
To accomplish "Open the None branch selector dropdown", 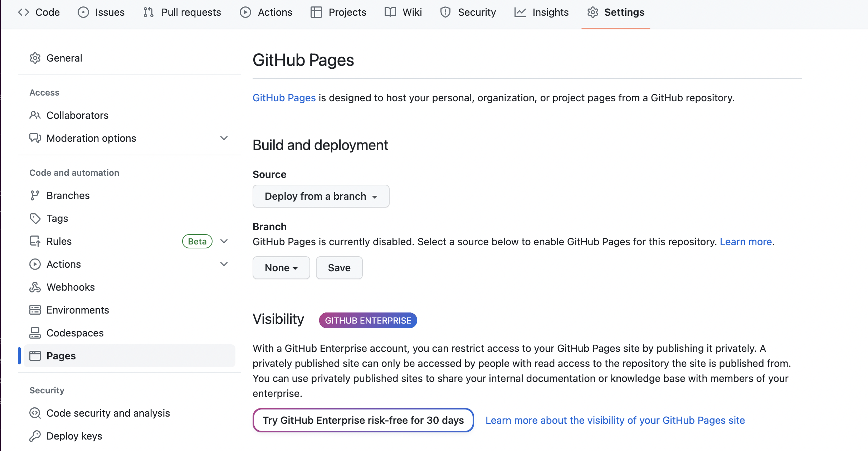I will click(x=281, y=268).
